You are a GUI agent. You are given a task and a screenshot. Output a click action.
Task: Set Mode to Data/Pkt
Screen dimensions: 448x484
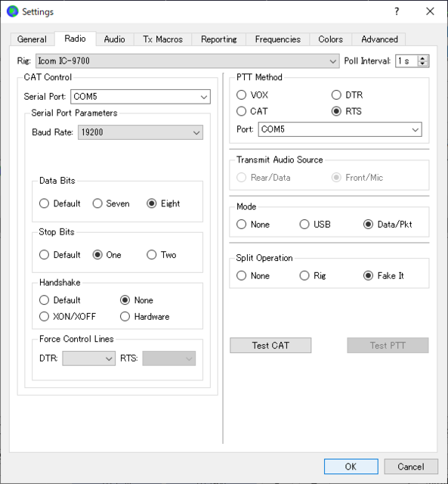388,224
